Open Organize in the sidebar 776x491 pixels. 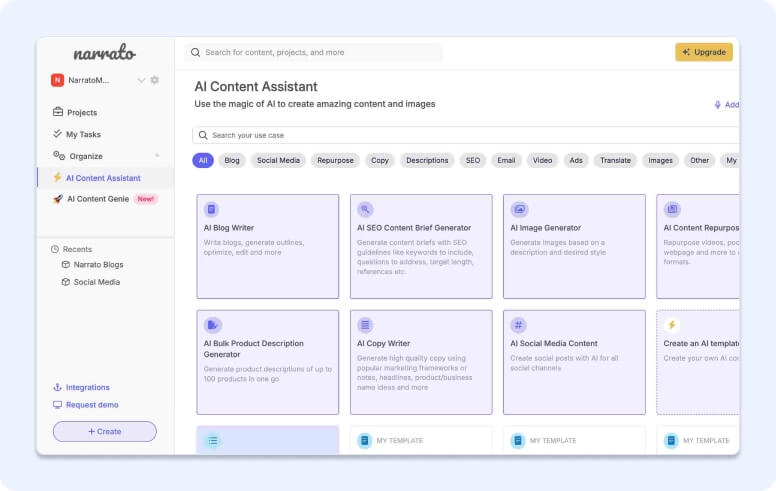[x=86, y=156]
